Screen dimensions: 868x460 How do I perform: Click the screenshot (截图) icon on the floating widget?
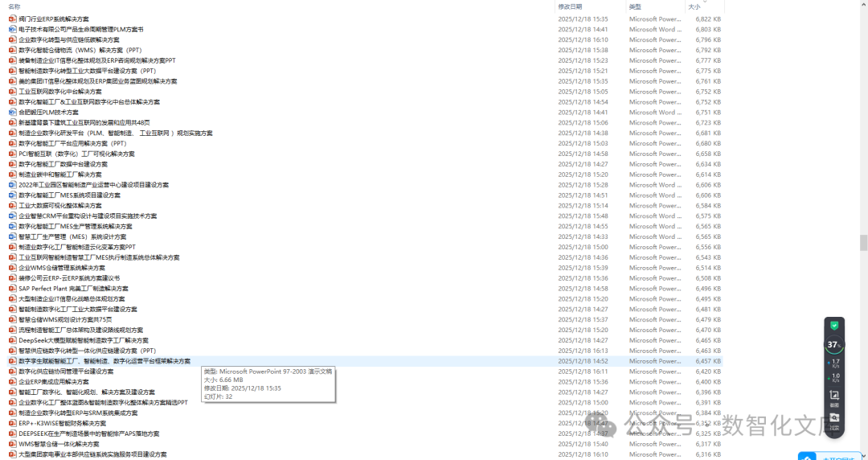[835, 396]
